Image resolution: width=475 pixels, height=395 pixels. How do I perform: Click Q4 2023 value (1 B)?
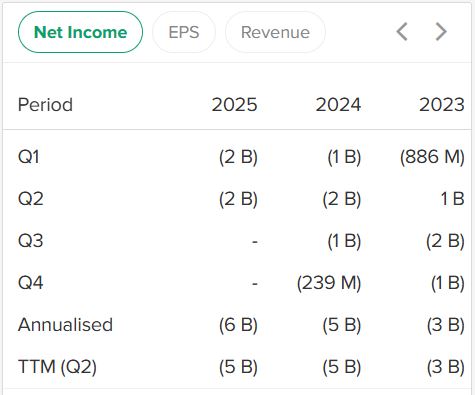[x=448, y=283]
